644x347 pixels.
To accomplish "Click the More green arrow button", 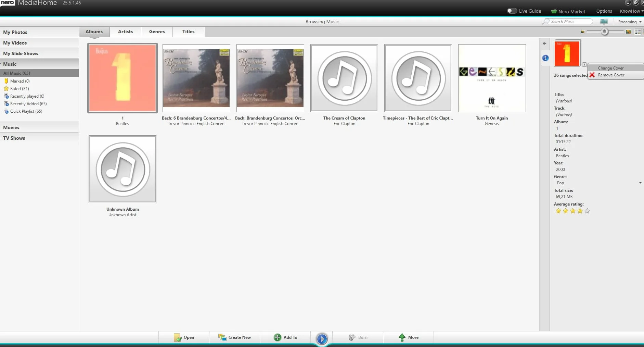I will click(x=409, y=337).
